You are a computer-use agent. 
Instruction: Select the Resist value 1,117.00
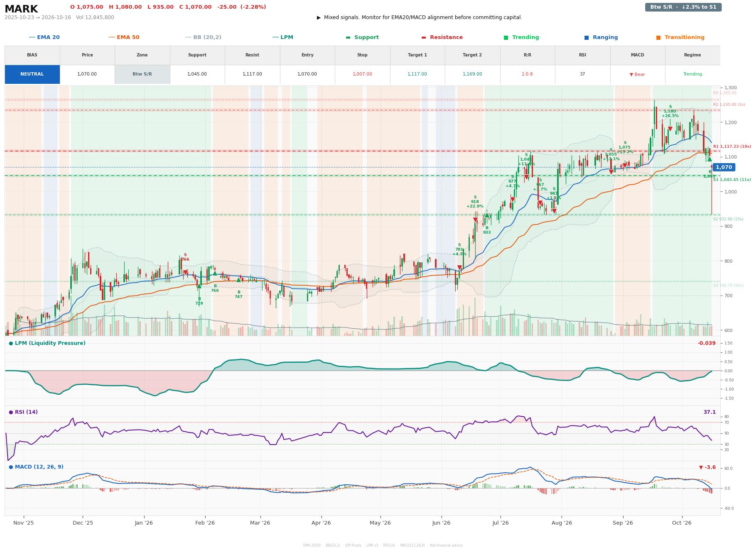coord(252,74)
